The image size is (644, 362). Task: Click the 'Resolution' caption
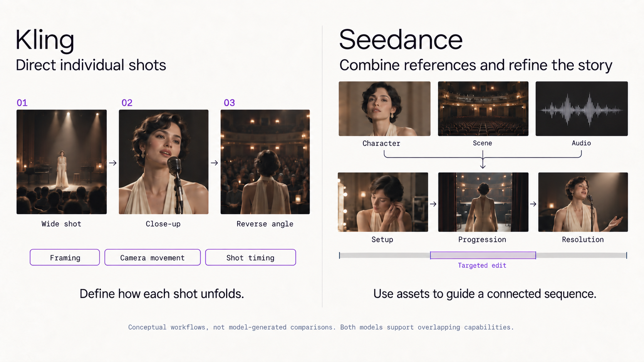[x=583, y=240]
